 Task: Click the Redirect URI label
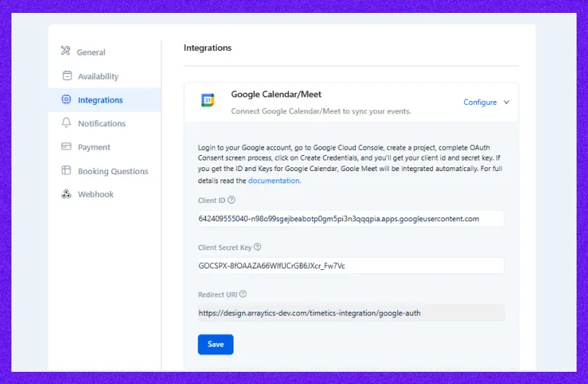point(218,294)
